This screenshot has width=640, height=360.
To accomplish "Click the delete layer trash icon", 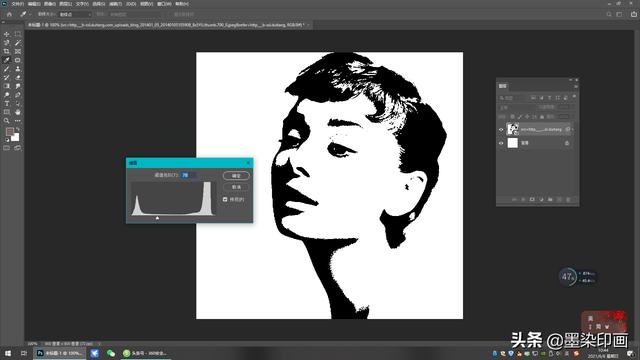I will 568,199.
